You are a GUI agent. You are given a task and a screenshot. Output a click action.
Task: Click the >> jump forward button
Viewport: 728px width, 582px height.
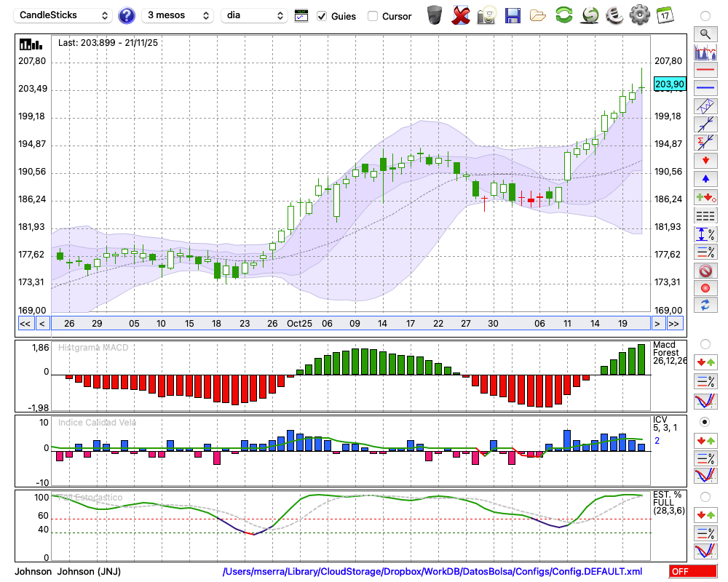tap(675, 324)
